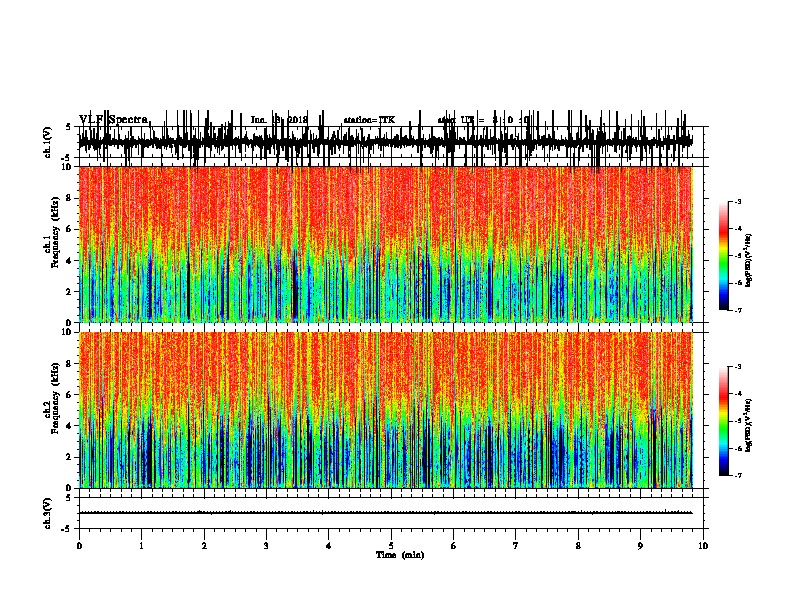Click the '-7' label on ch.2 colorbar
Screen dimensions: 792x612
(x=738, y=476)
